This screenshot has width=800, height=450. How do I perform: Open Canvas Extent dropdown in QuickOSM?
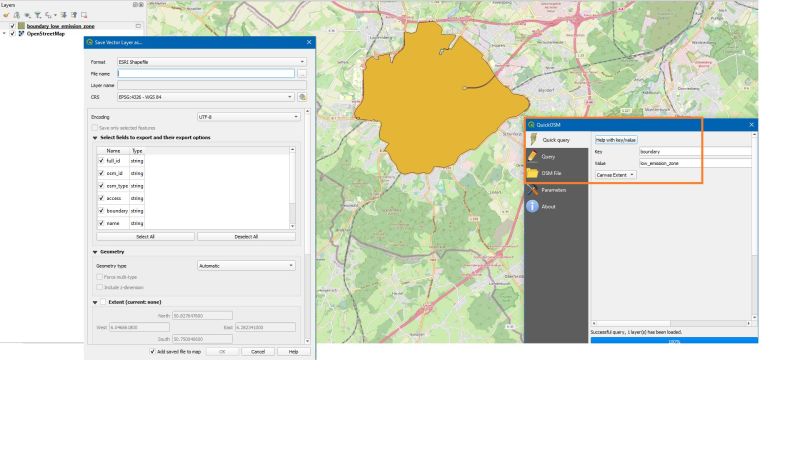(x=615, y=175)
